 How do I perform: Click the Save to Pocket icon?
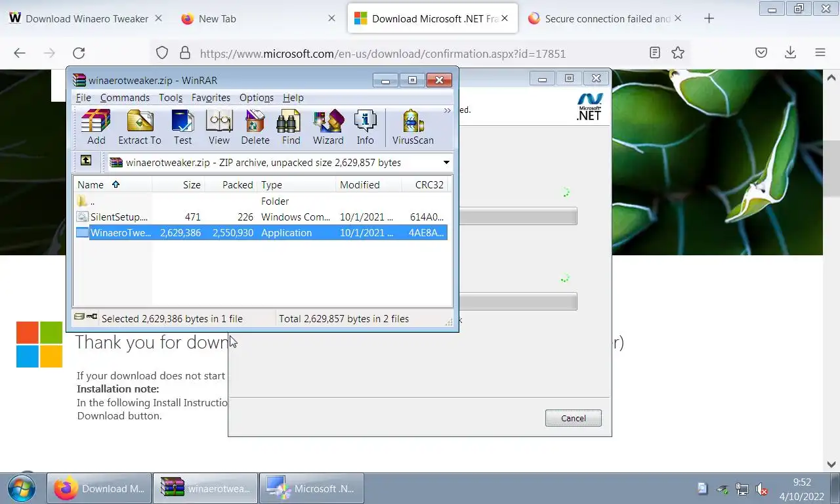pyautogui.click(x=761, y=53)
